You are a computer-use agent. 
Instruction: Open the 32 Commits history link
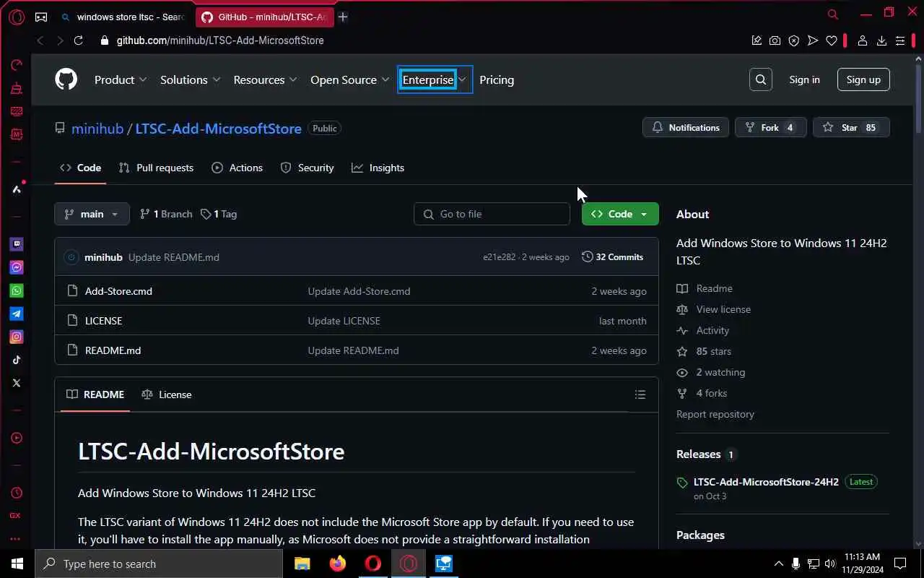coord(612,257)
